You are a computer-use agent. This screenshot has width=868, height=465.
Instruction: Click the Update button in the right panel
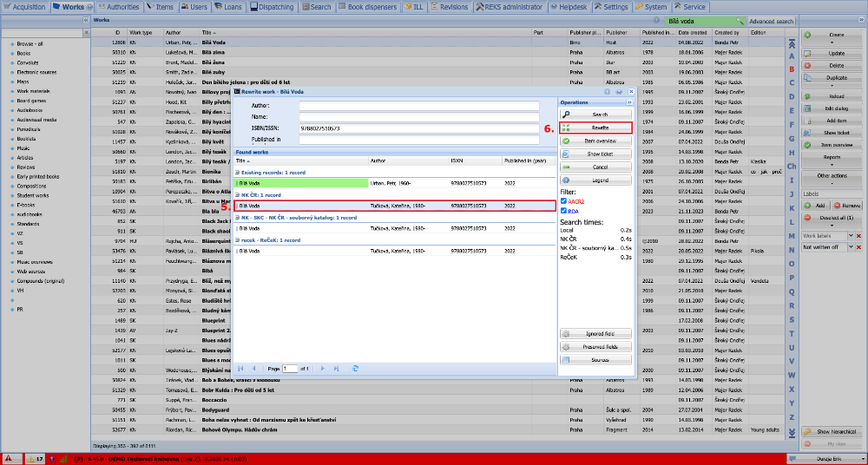click(x=832, y=54)
